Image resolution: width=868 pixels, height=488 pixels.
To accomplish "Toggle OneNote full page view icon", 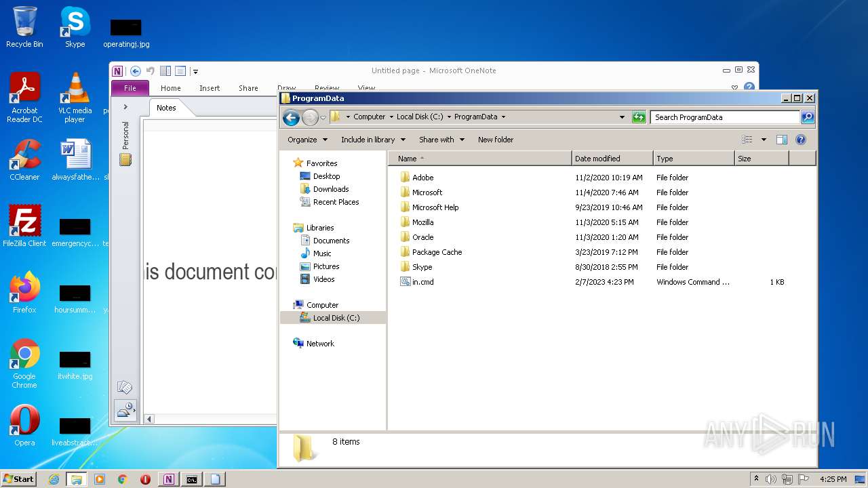I will pyautogui.click(x=180, y=71).
